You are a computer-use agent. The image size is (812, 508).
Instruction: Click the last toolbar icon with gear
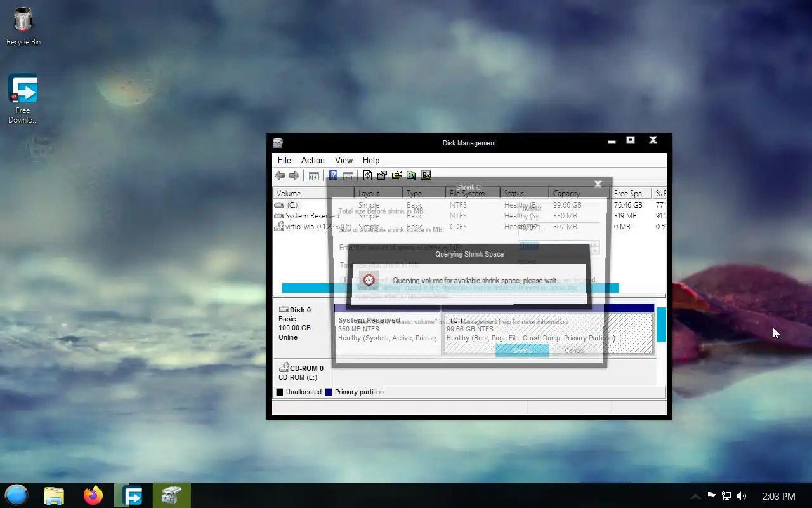point(426,176)
